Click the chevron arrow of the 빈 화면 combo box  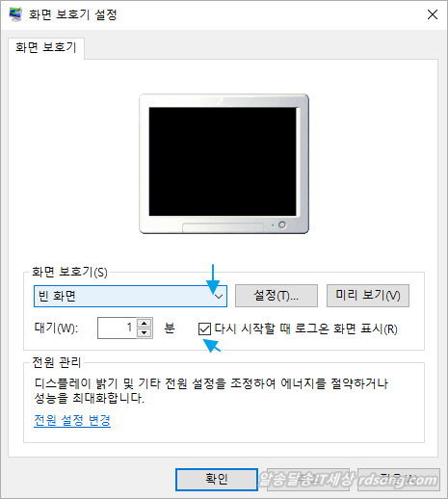[x=219, y=296]
